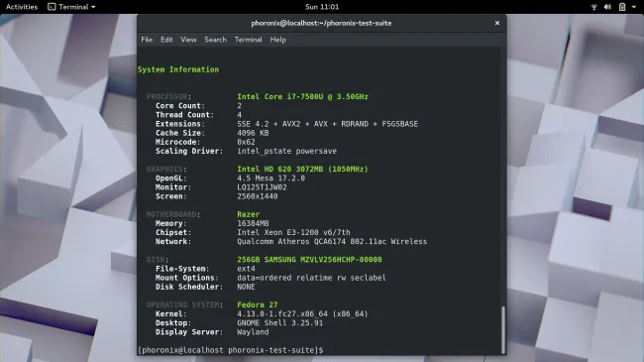
Task: Click the 'System Information' heading
Action: pos(178,69)
